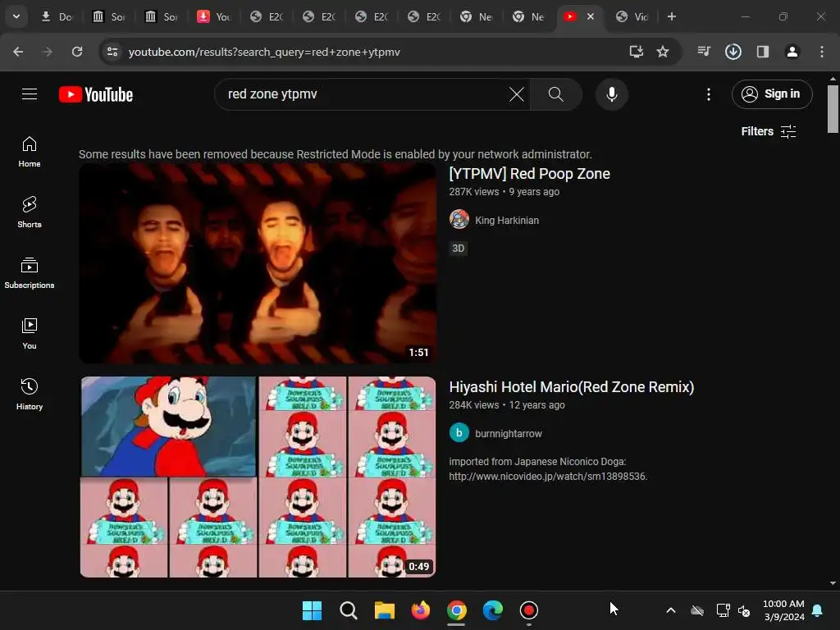Click the magnifier search button
Image resolution: width=840 pixels, height=630 pixels.
coord(555,94)
